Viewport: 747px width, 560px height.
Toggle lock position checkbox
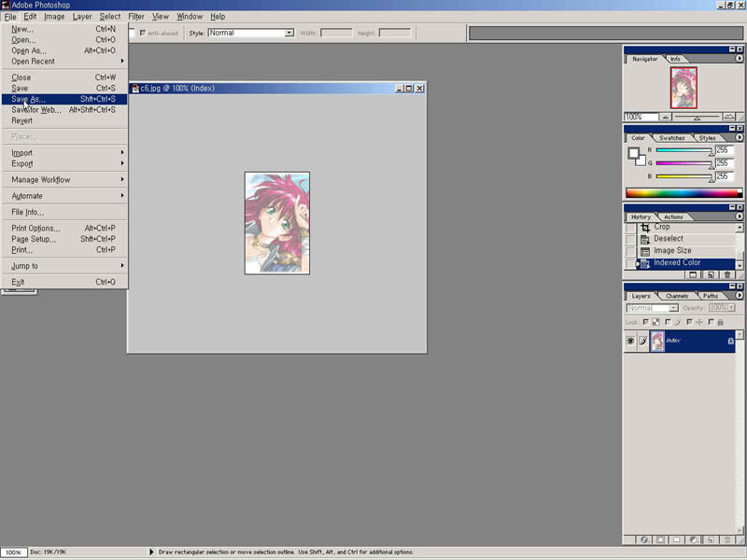689,322
